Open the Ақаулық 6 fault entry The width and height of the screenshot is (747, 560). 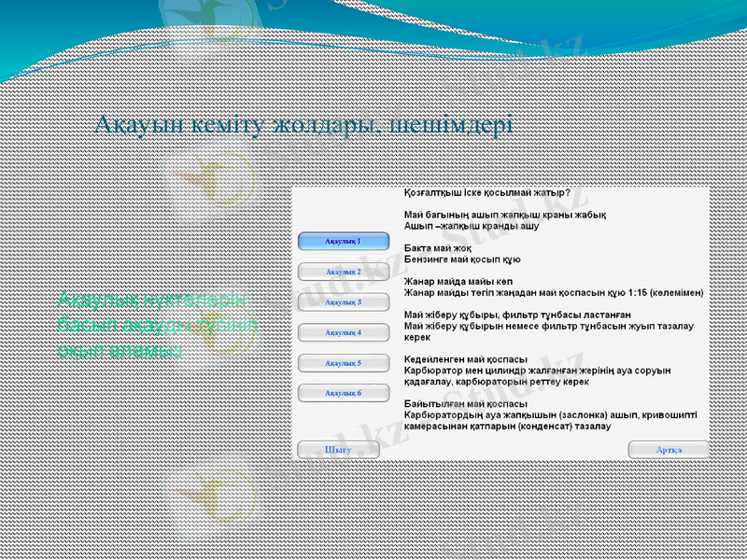(344, 393)
